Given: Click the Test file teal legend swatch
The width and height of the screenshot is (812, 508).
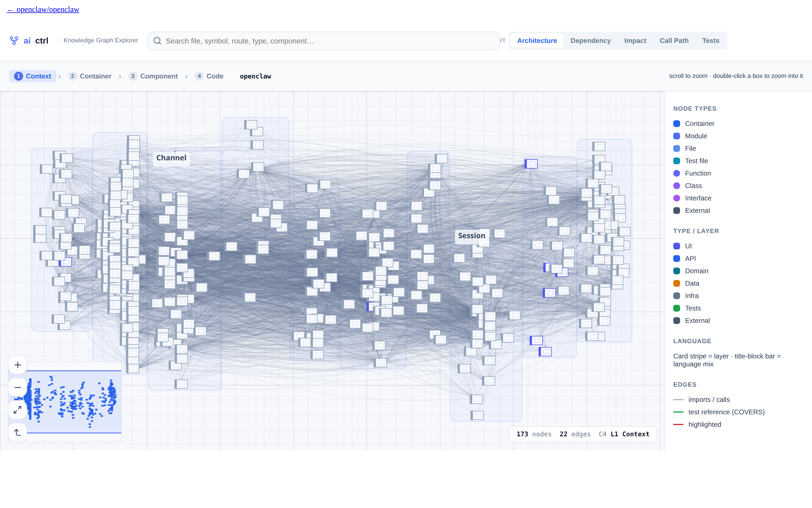Looking at the screenshot, I should 676,161.
